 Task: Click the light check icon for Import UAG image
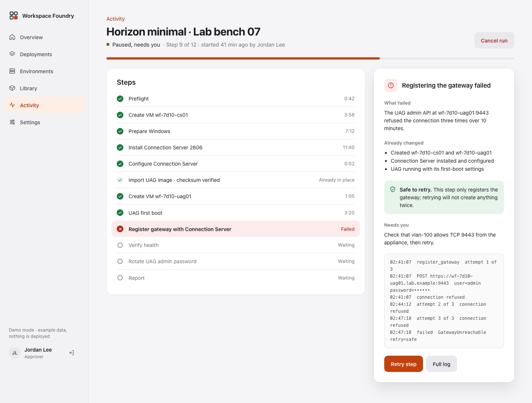[x=120, y=180]
